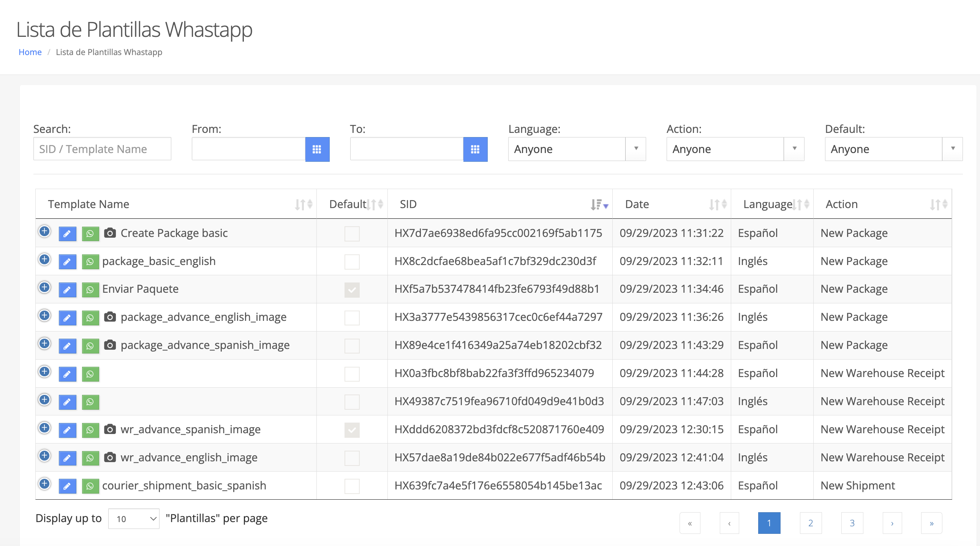Click the From date input field
This screenshot has height=546, width=980.
(x=248, y=149)
